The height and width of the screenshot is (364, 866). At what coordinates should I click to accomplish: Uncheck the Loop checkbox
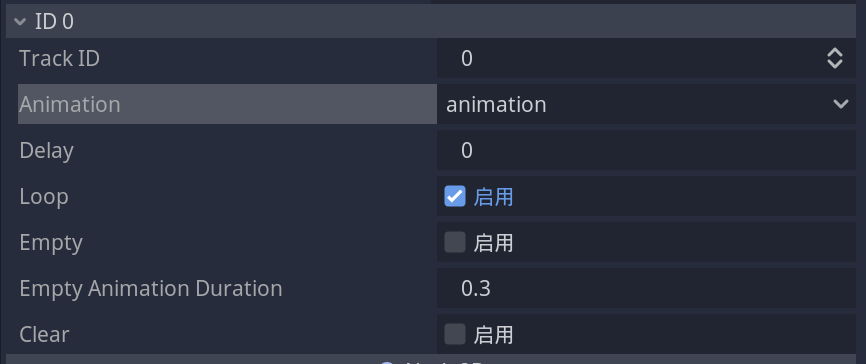pyautogui.click(x=455, y=196)
